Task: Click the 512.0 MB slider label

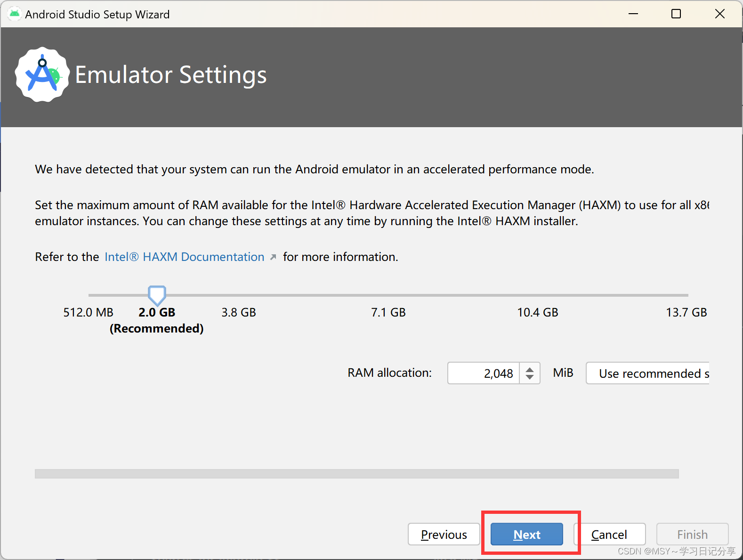Action: click(x=89, y=312)
